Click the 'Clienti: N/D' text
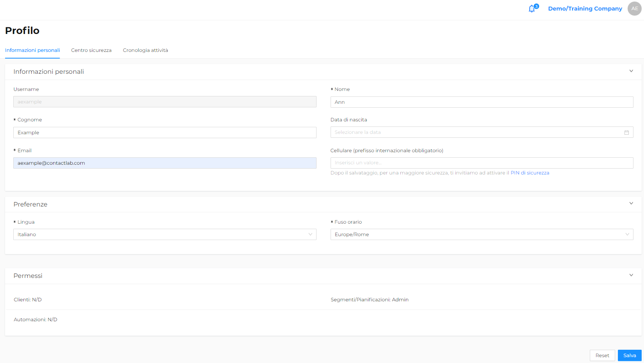 pos(28,300)
